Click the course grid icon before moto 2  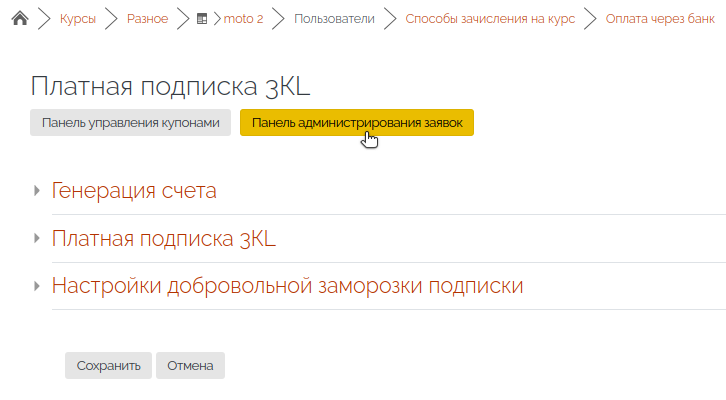click(x=202, y=19)
